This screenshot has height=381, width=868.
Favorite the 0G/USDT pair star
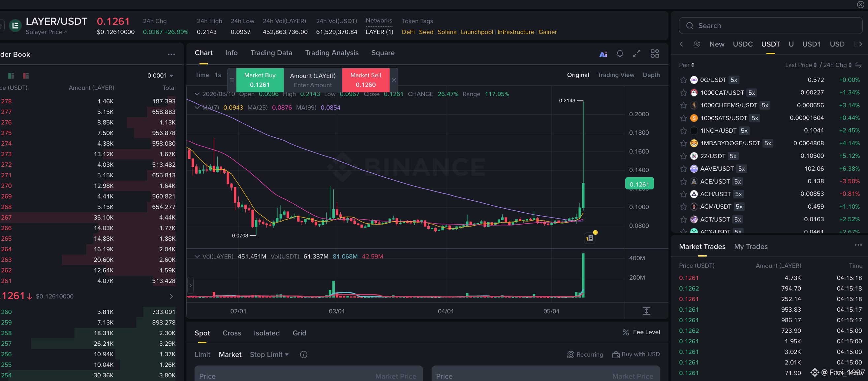[683, 80]
